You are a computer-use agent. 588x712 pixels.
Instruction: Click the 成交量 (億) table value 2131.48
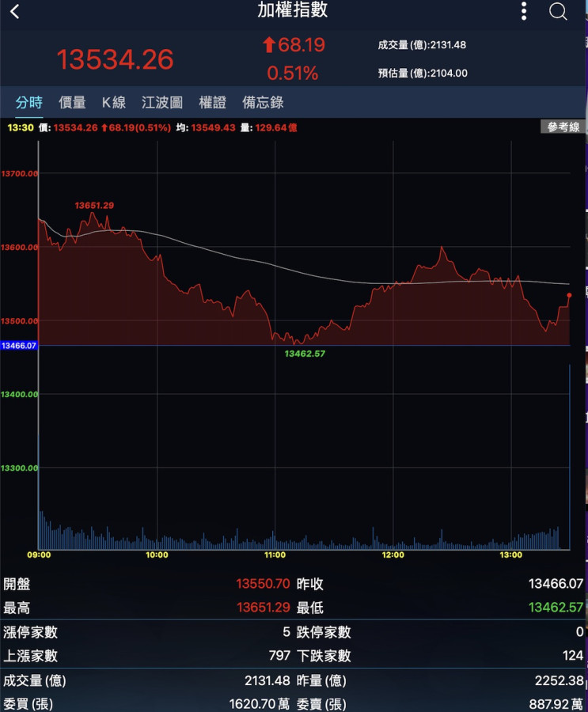coord(267,680)
